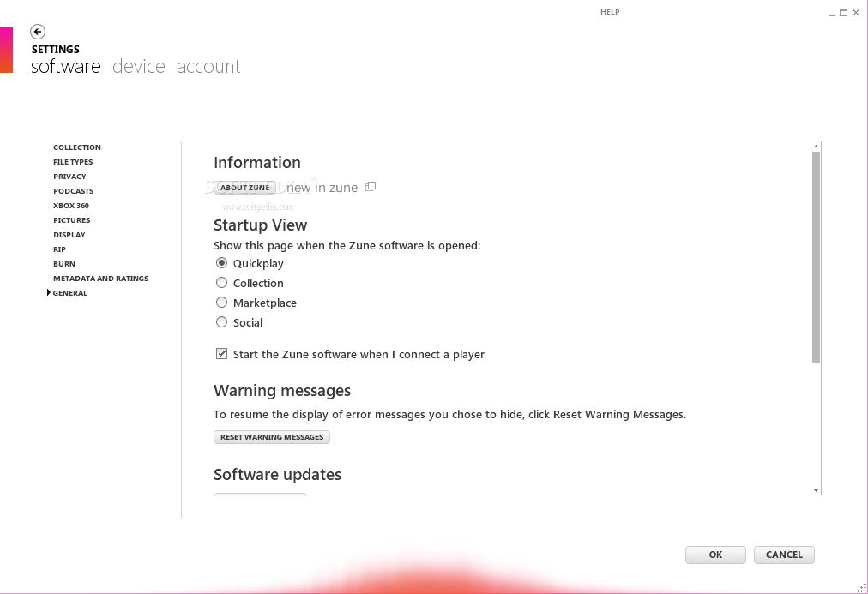
Task: Close the Zune window
Action: [856, 13]
